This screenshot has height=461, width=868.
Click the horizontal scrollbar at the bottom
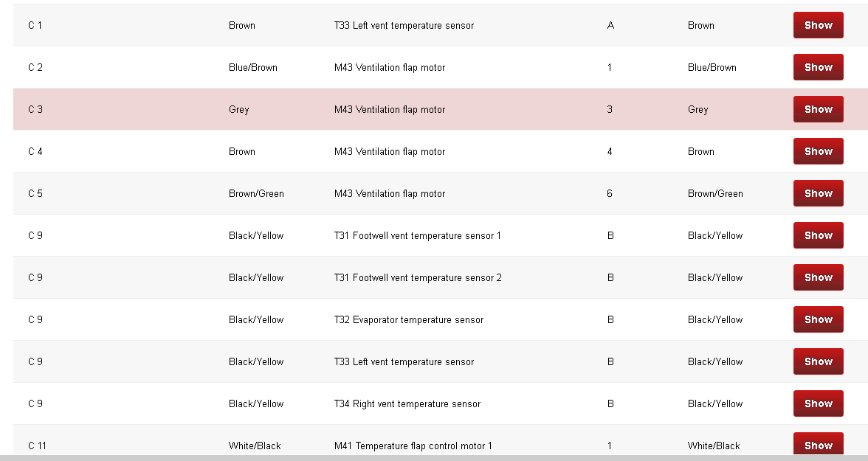[434, 458]
